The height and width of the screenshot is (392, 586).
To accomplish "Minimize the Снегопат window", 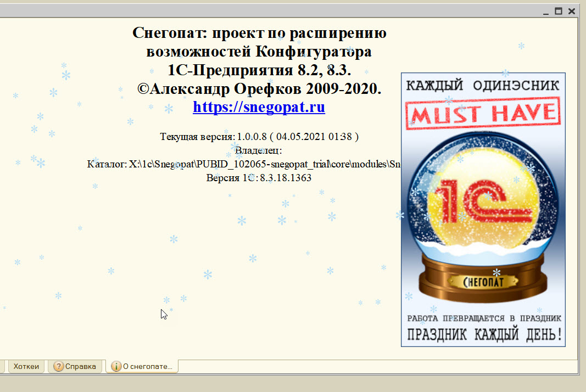I will click(546, 12).
